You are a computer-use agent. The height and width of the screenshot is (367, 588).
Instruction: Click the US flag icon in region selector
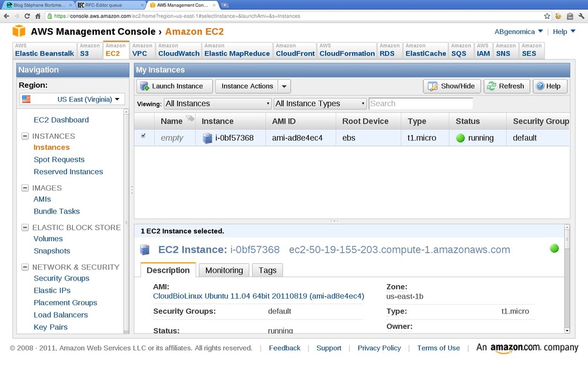pyautogui.click(x=26, y=99)
